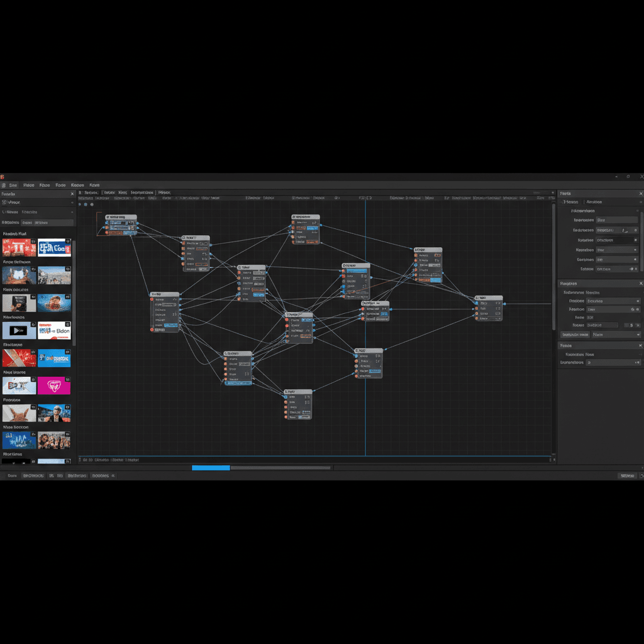Open the dropdown at the bottom of the right panel
This screenshot has height=644, width=644.
pos(636,362)
